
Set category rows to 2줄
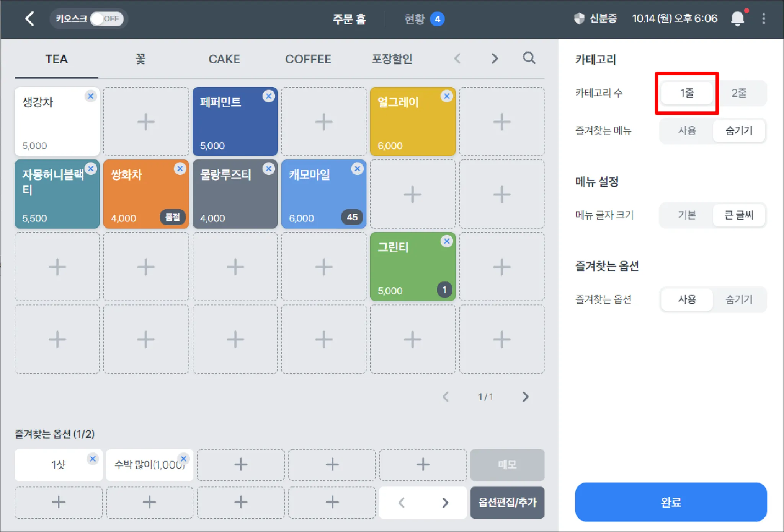pyautogui.click(x=739, y=93)
